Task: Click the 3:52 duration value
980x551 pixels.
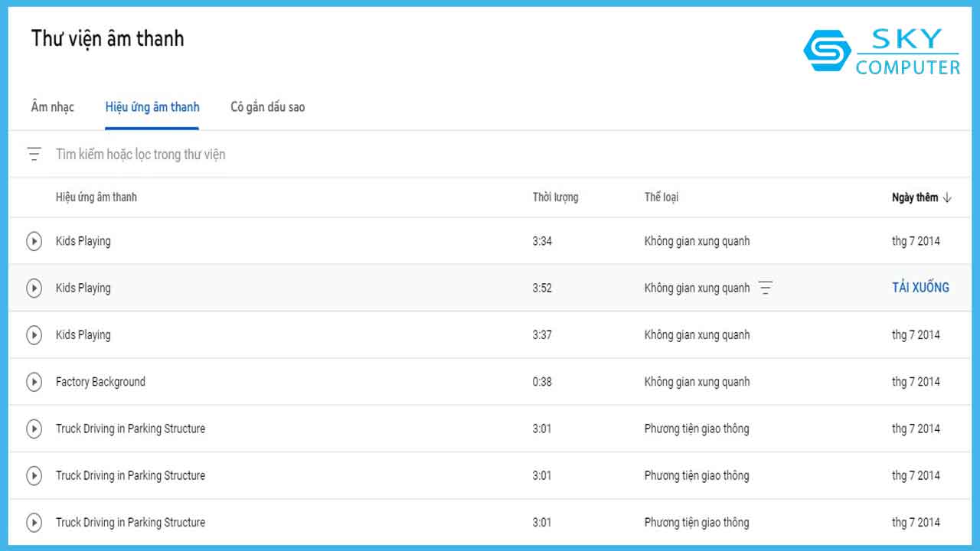Action: [x=542, y=288]
